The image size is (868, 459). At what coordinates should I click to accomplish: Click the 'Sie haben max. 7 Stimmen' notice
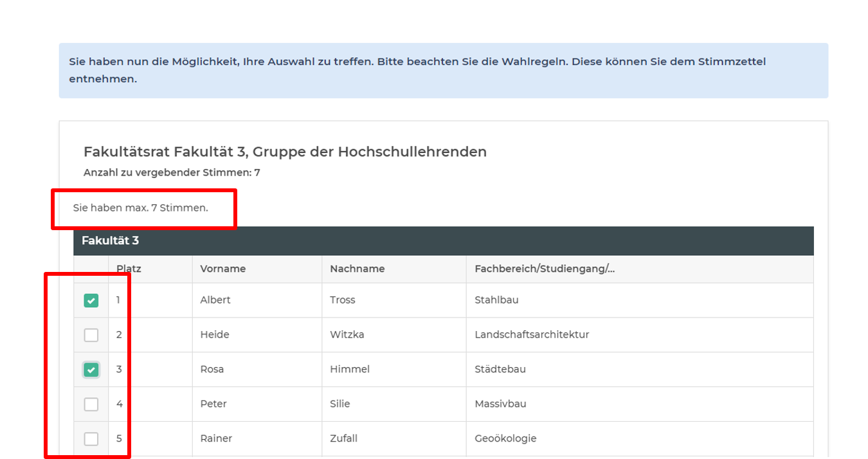coord(141,208)
